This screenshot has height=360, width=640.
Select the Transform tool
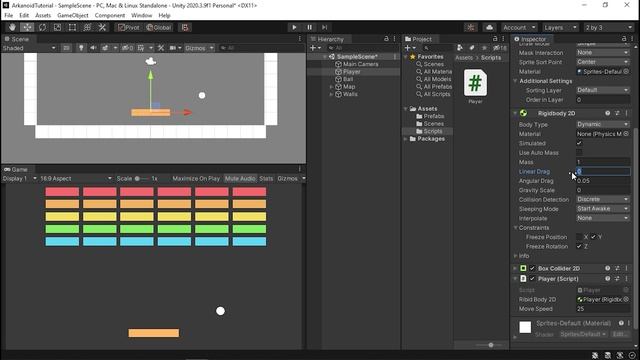pyautogui.click(x=87, y=27)
